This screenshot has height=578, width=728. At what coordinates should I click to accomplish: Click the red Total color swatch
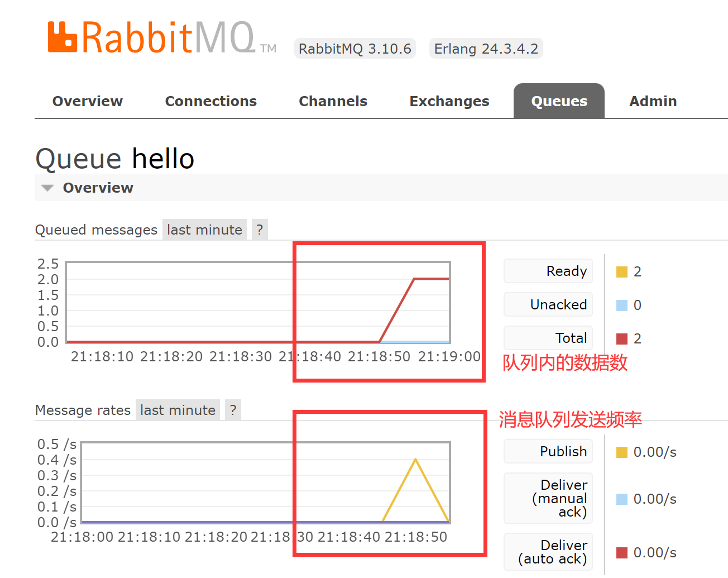(x=622, y=339)
